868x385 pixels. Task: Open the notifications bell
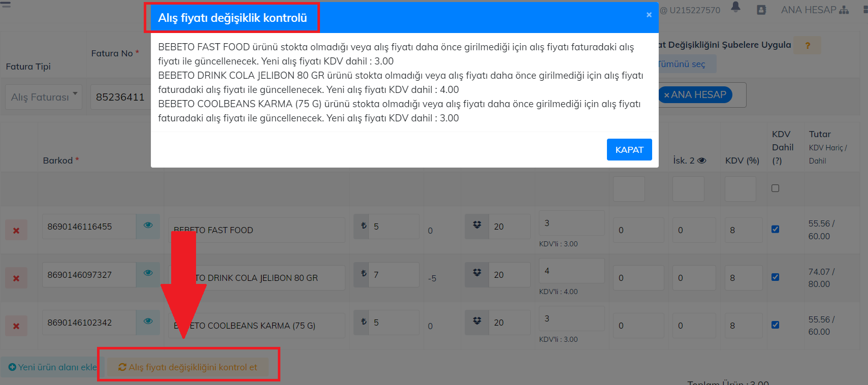pyautogui.click(x=735, y=7)
